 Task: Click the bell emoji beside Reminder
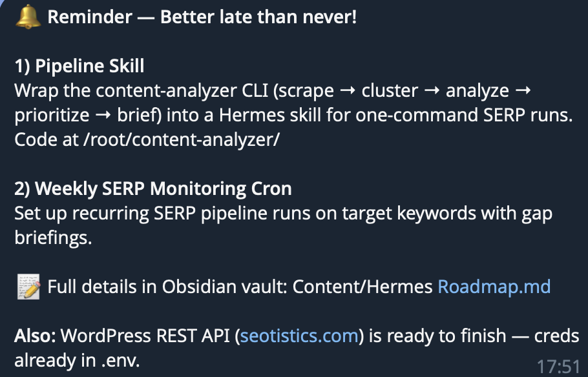point(28,17)
